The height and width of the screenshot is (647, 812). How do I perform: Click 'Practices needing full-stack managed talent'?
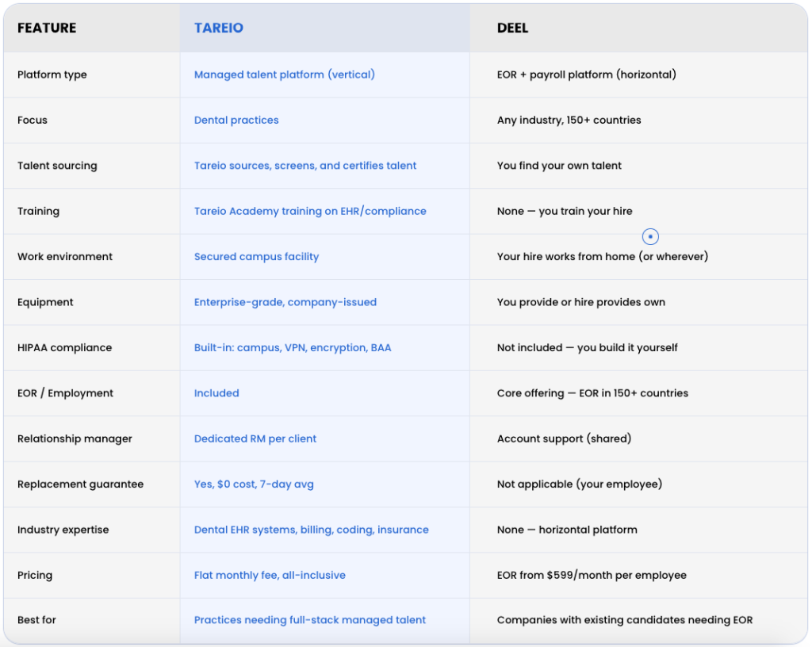click(310, 620)
